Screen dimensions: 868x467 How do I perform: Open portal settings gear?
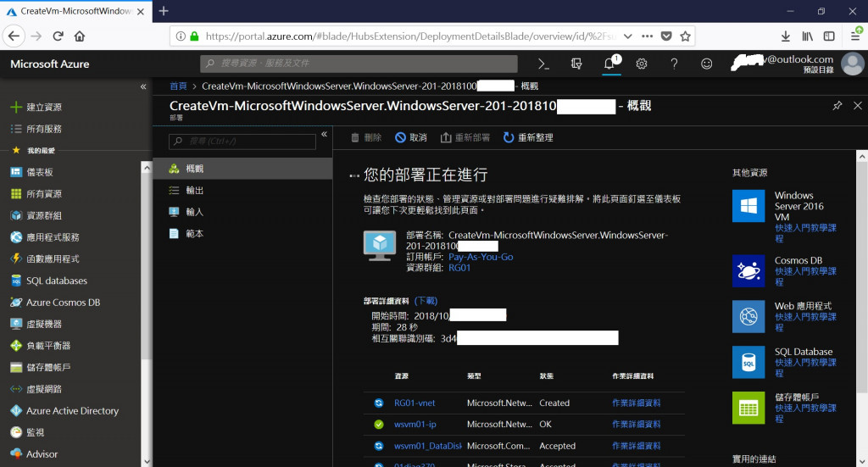click(642, 64)
